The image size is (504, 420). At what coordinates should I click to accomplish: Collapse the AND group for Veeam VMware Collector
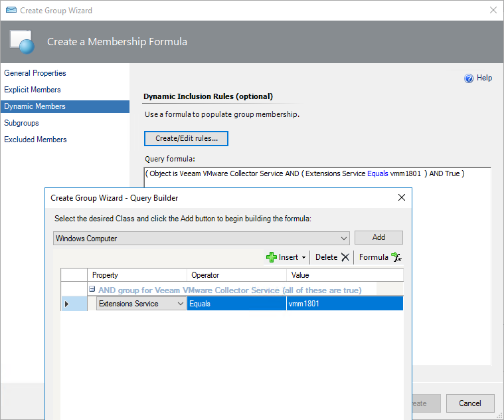coord(92,289)
